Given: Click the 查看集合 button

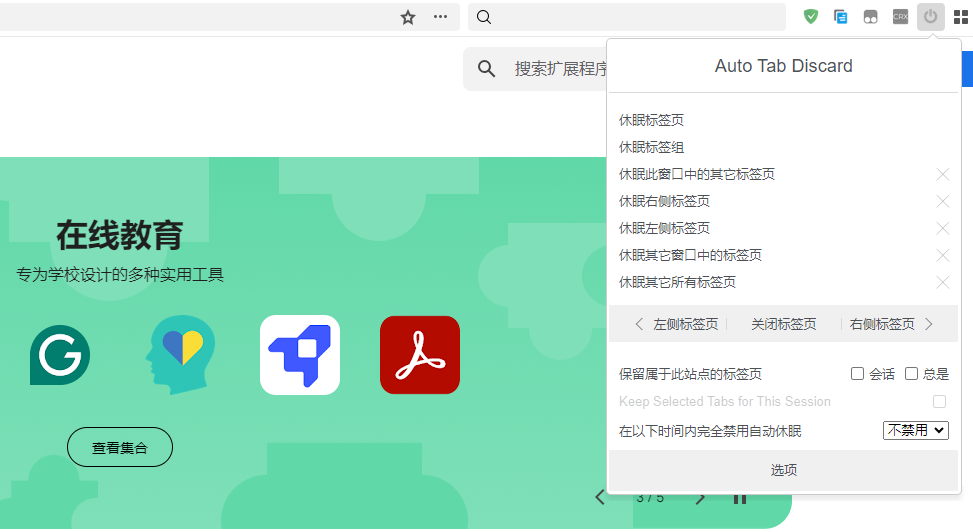Looking at the screenshot, I should (x=120, y=447).
